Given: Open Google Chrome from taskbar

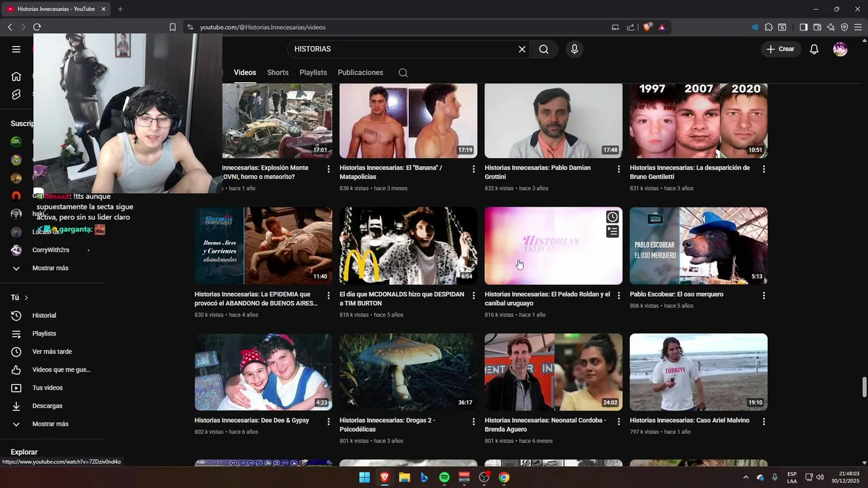Looking at the screenshot, I should pos(504,477).
